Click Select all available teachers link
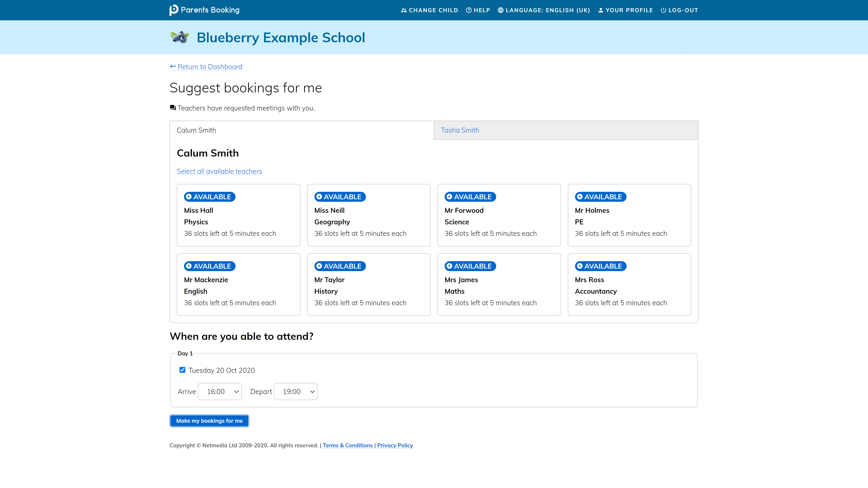This screenshot has width=868, height=488. 219,171
